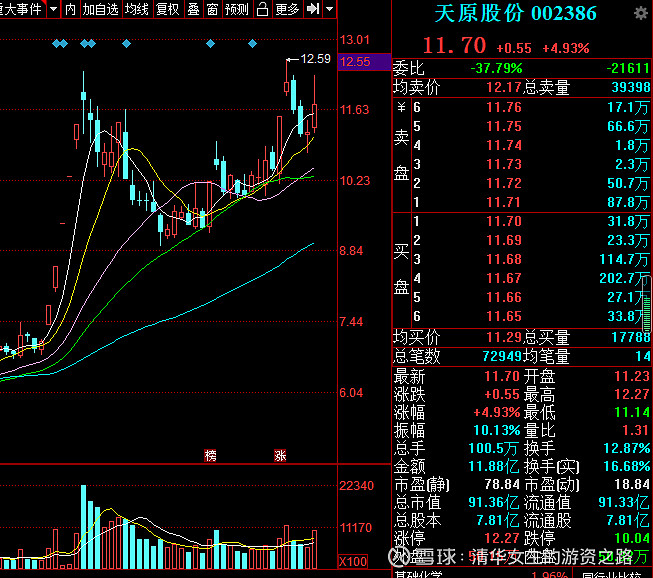Click the red 榜 marker under the chart
Viewport: 653px width, 578px height.
(x=211, y=455)
